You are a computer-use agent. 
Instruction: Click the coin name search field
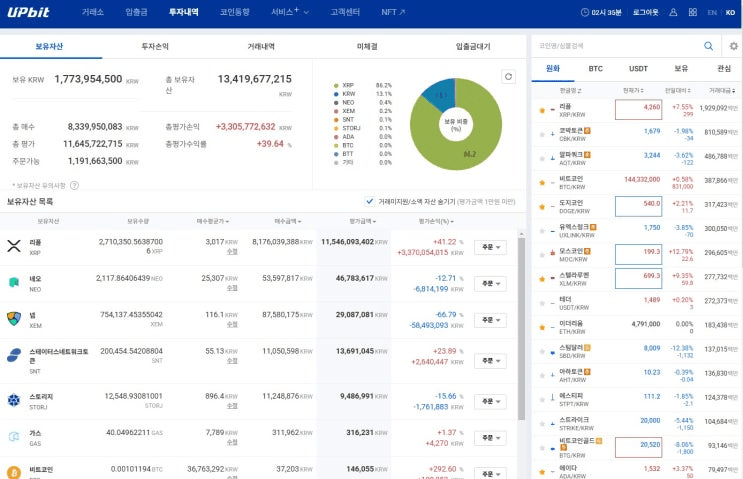click(616, 46)
